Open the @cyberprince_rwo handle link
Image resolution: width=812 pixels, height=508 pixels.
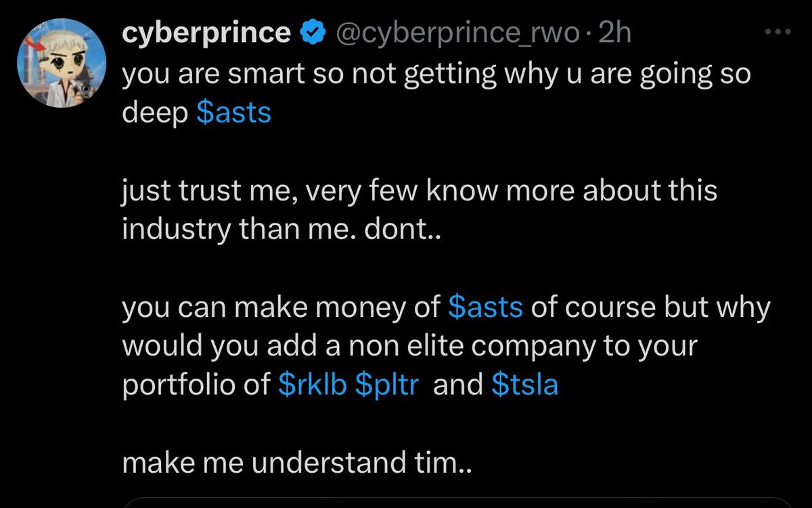point(452,33)
